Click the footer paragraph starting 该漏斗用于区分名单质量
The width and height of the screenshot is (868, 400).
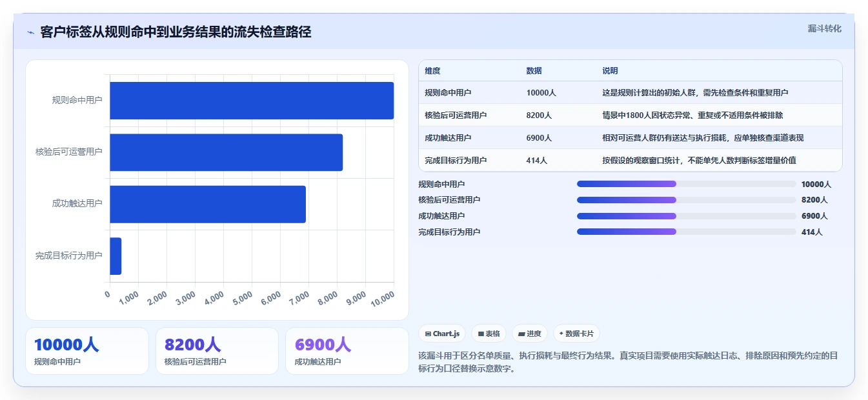tap(628, 362)
